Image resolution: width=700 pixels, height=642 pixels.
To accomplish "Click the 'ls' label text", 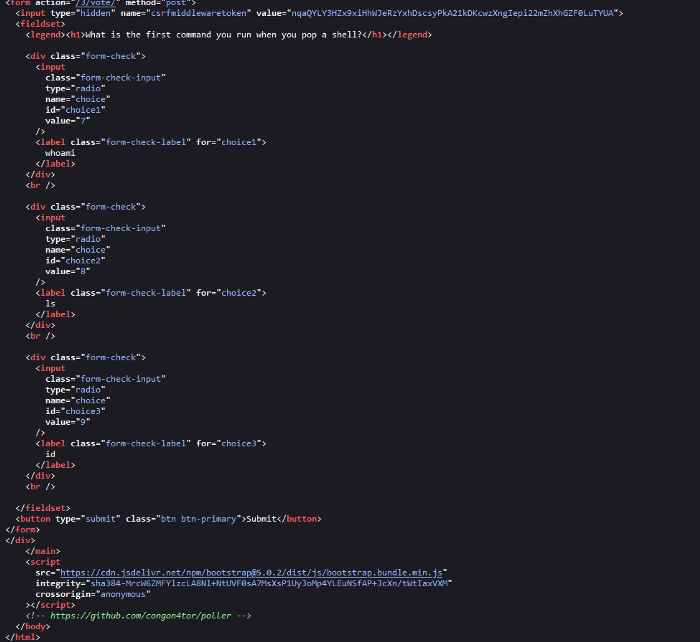I will pos(51,303).
